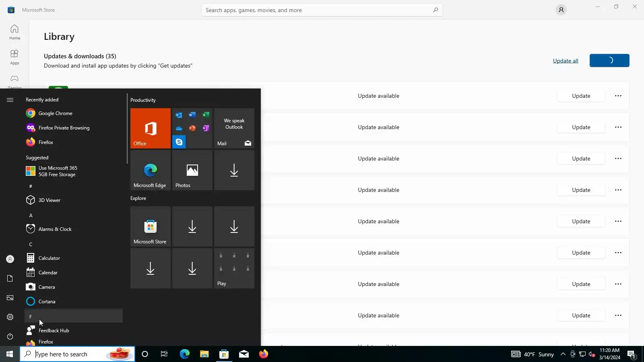Open the Mail tile in Start menu
Screen dimensions: 644x362
(x=234, y=128)
